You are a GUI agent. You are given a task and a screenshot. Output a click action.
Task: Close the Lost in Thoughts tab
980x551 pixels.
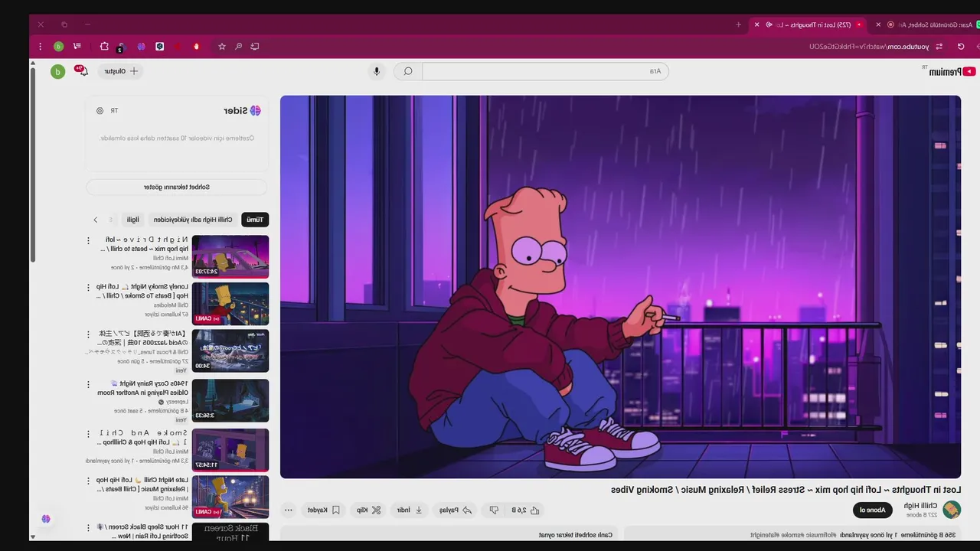coord(757,24)
